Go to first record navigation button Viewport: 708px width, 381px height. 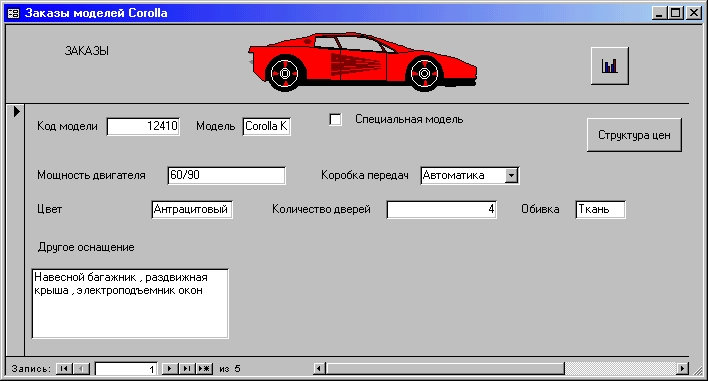(x=64, y=368)
